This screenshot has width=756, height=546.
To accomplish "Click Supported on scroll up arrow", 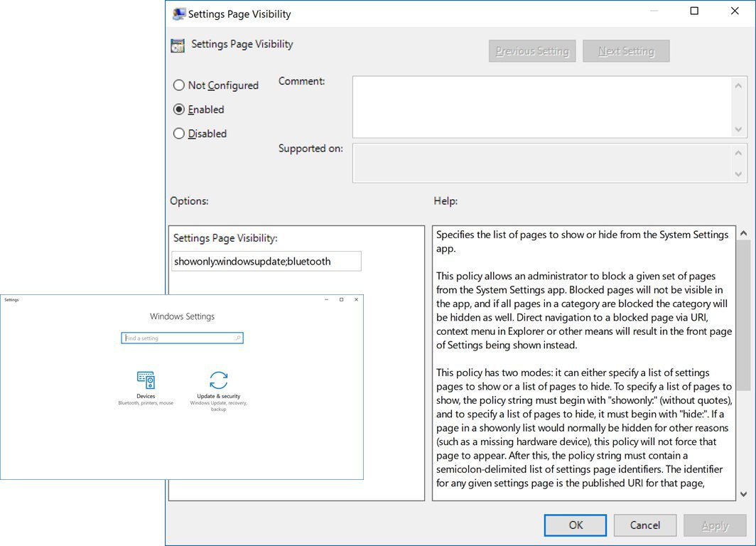I will [x=738, y=153].
